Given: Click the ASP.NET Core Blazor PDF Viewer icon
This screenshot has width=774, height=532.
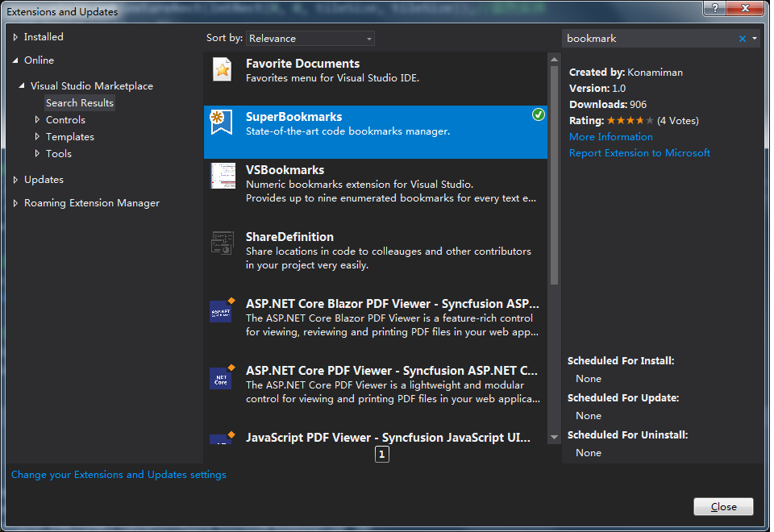Looking at the screenshot, I should coord(222,310).
